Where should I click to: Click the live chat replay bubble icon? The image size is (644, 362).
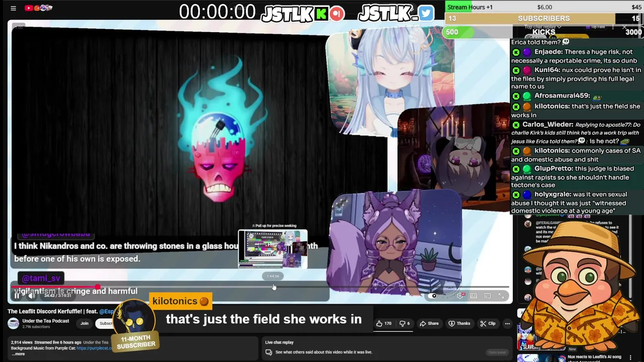pyautogui.click(x=269, y=352)
